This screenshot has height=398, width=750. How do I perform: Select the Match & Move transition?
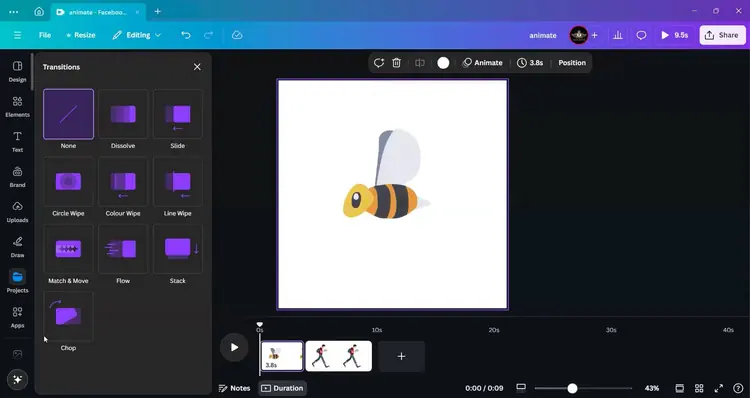68,249
